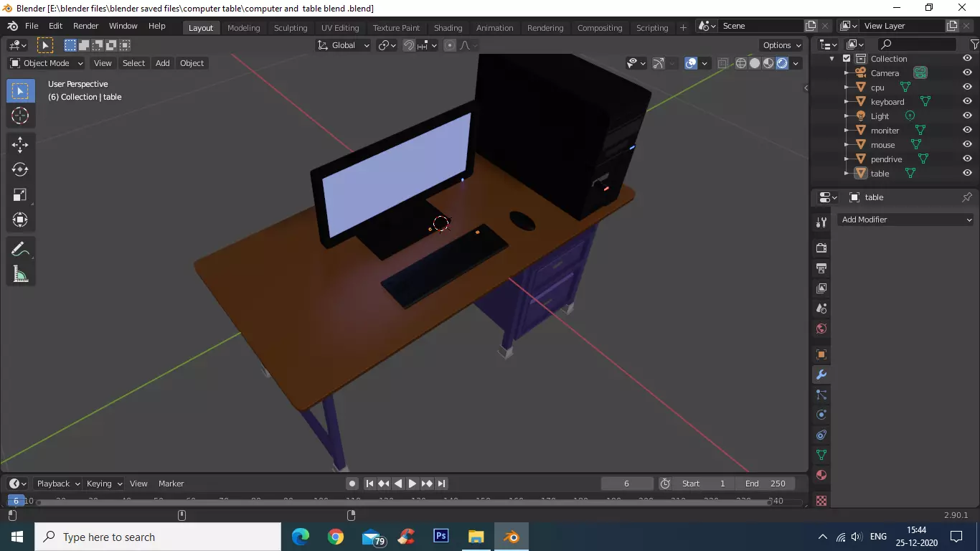Open the Options dropdown in viewport header
The image size is (980, 551).
pyautogui.click(x=782, y=45)
